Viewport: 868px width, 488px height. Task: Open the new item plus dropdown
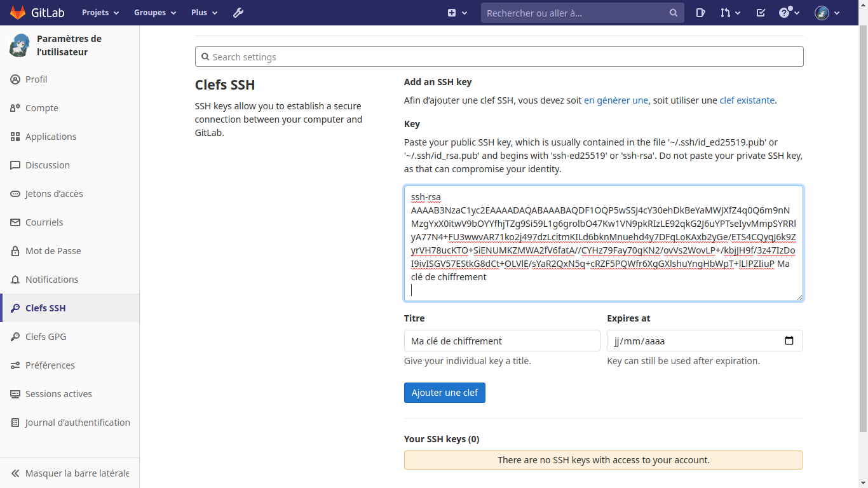(457, 13)
